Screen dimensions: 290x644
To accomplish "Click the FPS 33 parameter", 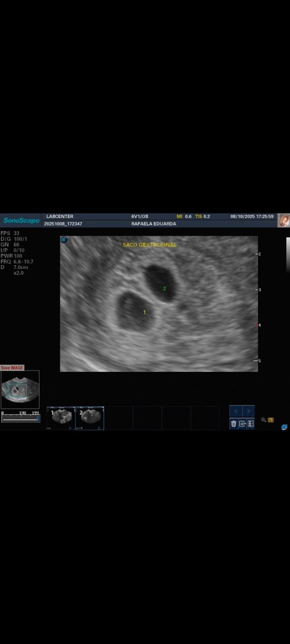I will point(10,233).
